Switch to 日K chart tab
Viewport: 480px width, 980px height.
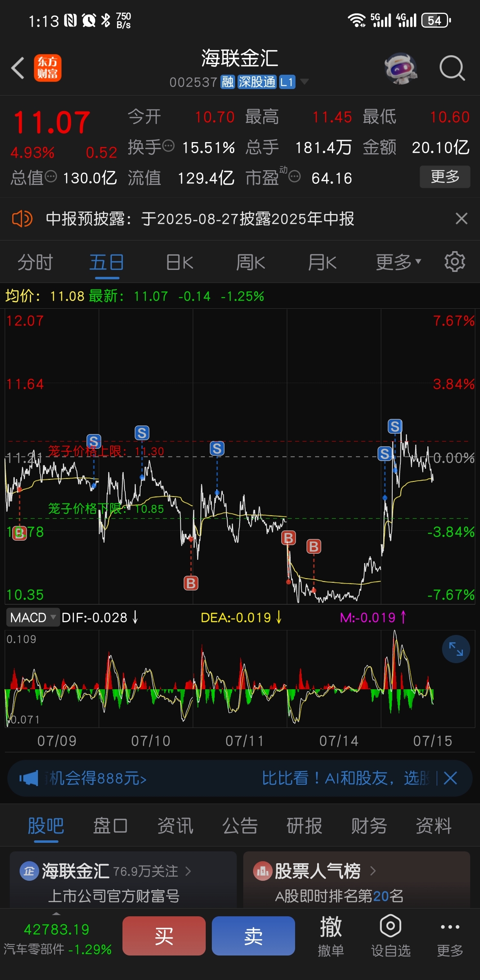pos(180,262)
